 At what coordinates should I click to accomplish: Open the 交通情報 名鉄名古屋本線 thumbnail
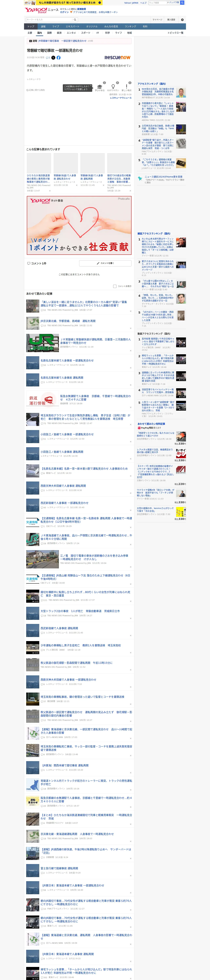point(32,522)
